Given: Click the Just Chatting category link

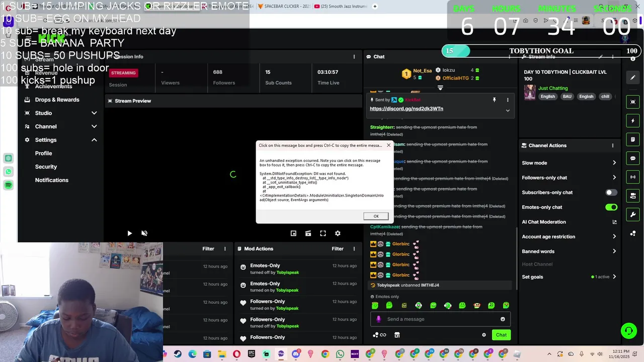Looking at the screenshot, I should tap(553, 88).
